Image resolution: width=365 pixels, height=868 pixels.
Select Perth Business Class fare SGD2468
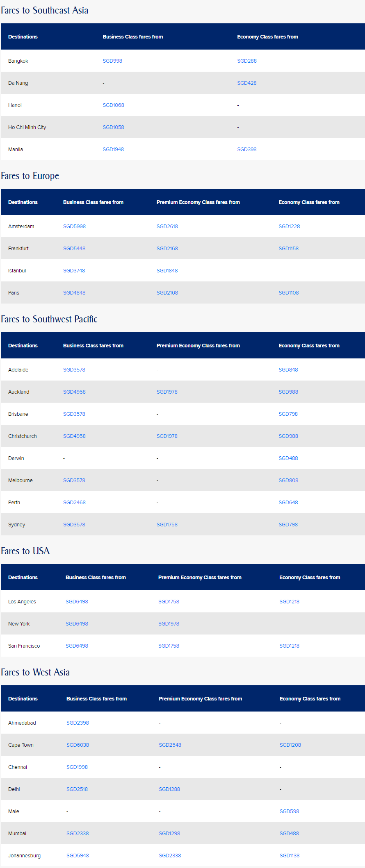point(74,503)
